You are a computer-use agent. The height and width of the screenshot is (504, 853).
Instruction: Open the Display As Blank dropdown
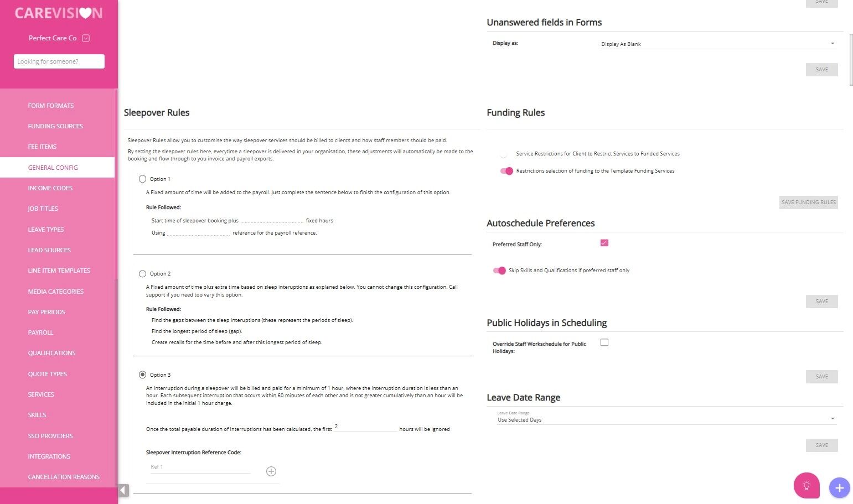point(718,44)
